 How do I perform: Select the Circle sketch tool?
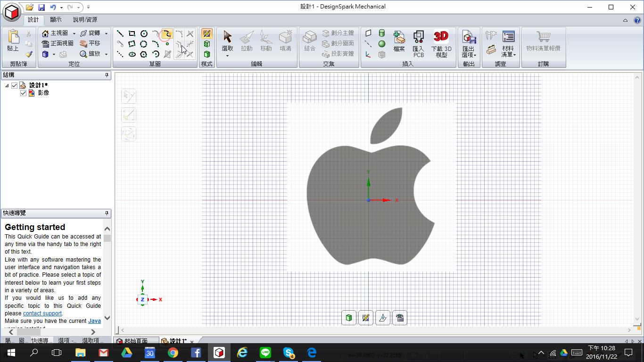[x=144, y=33]
